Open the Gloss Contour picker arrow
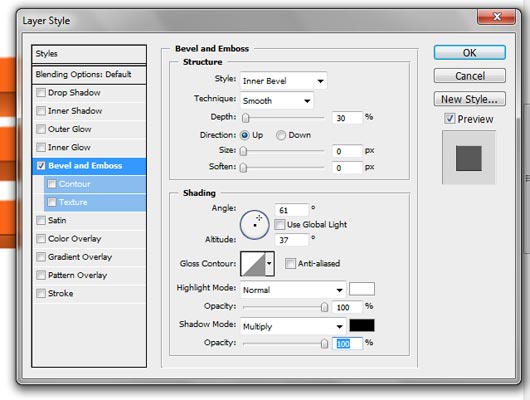The height and width of the screenshot is (400, 530). 269,264
